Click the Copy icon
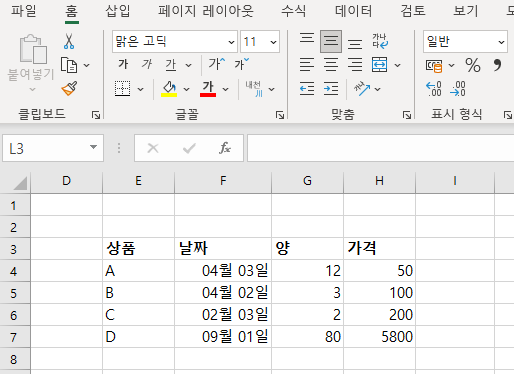 point(69,65)
